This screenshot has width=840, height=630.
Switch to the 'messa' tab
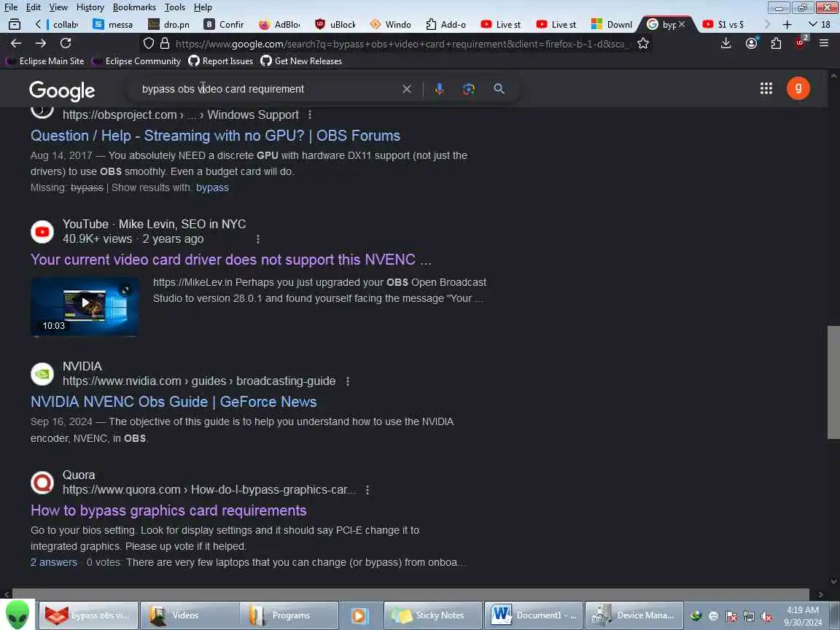[x=114, y=24]
